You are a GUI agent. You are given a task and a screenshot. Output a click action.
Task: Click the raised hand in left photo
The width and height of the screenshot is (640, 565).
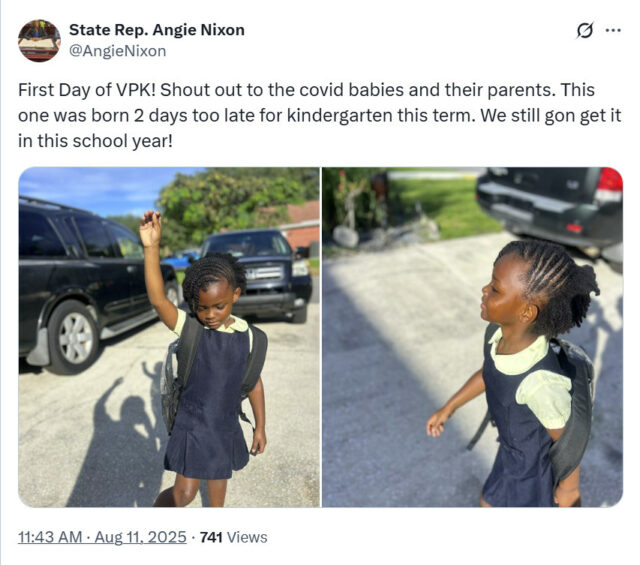coord(150,229)
